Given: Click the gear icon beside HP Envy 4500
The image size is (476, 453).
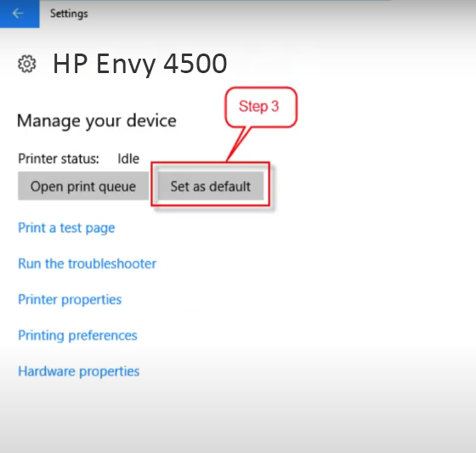Looking at the screenshot, I should click(26, 64).
